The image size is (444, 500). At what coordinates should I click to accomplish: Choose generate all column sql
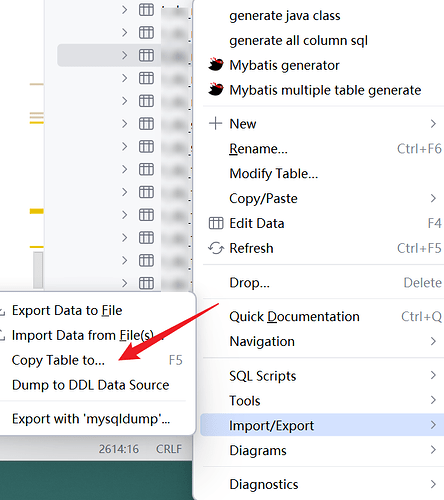click(x=298, y=40)
